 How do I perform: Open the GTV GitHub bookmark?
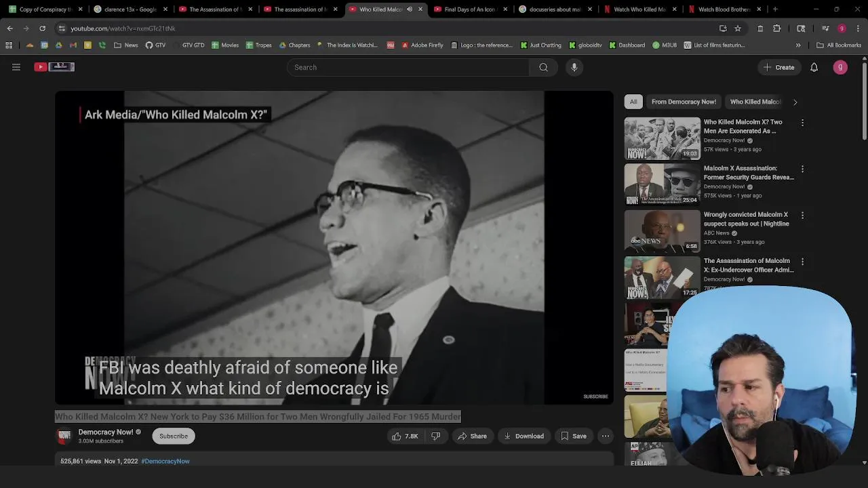pos(155,45)
